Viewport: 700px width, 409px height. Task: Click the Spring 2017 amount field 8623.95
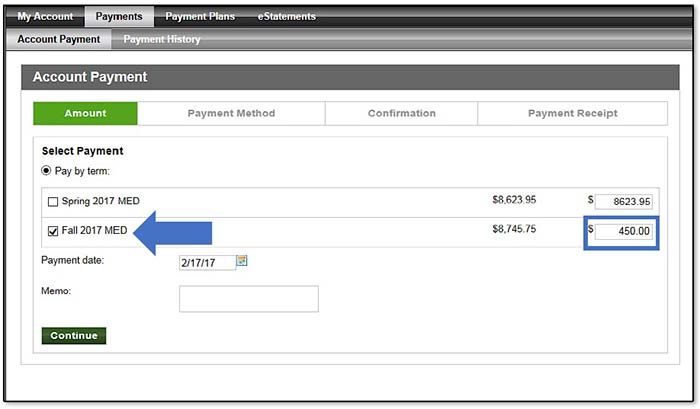[624, 201]
